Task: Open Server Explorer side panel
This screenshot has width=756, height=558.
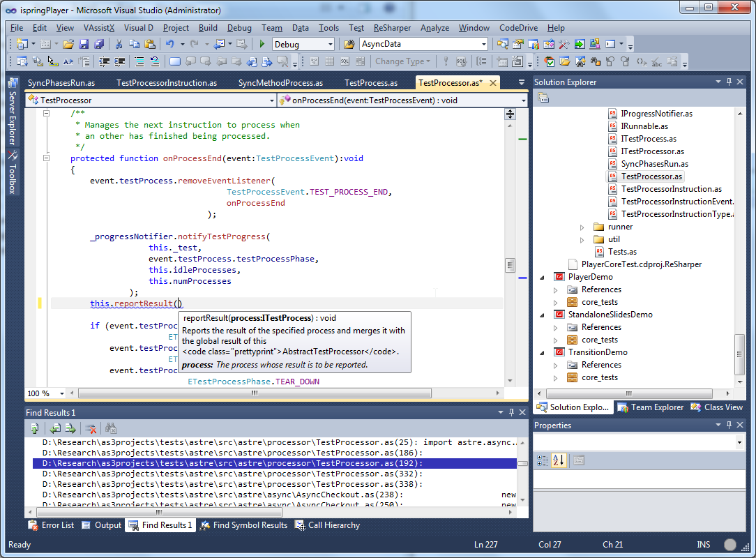Action: (13, 112)
